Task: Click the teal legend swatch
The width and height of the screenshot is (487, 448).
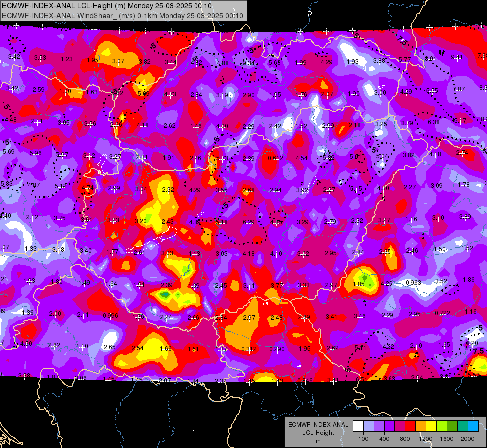Action: (x=463, y=426)
